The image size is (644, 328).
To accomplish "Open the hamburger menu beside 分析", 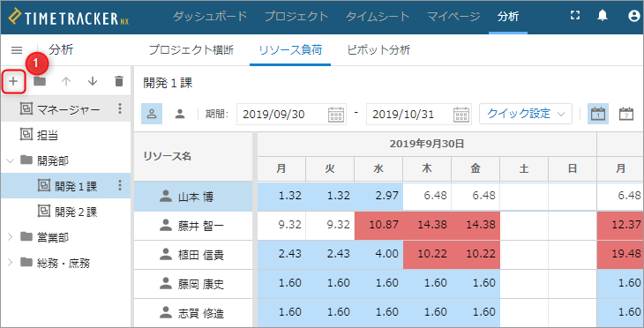I will coord(17,50).
